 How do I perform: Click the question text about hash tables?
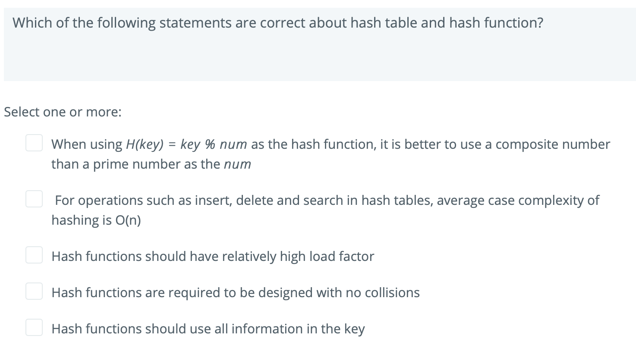[278, 22]
